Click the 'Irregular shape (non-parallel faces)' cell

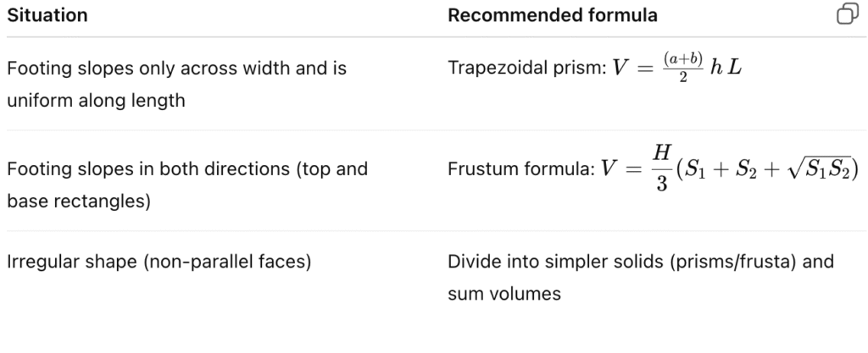pyautogui.click(x=159, y=262)
